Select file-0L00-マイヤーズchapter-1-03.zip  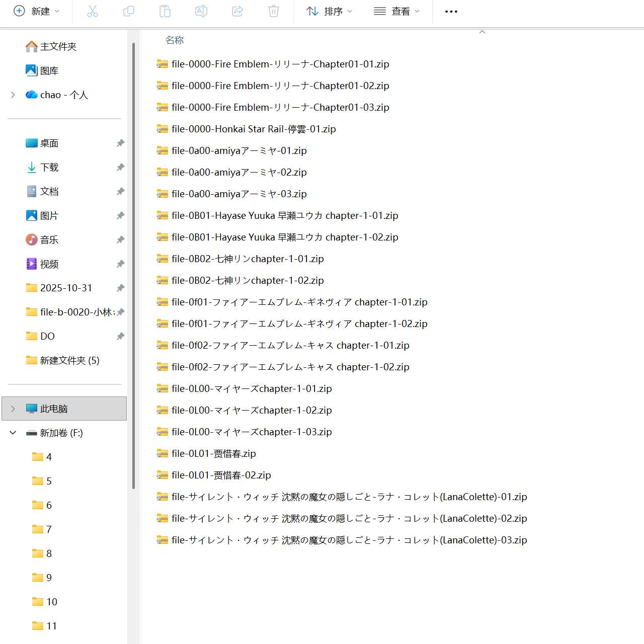click(244, 432)
